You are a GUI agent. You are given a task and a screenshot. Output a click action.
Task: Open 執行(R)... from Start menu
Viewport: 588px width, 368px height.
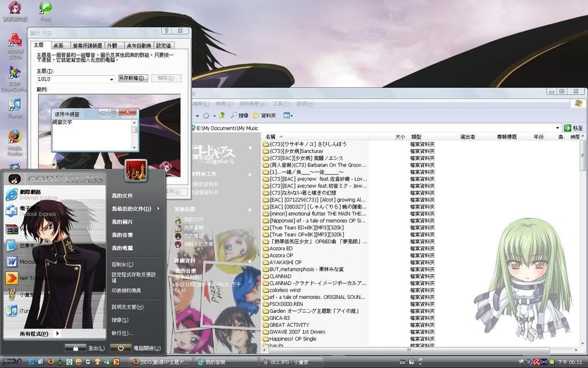click(x=122, y=333)
